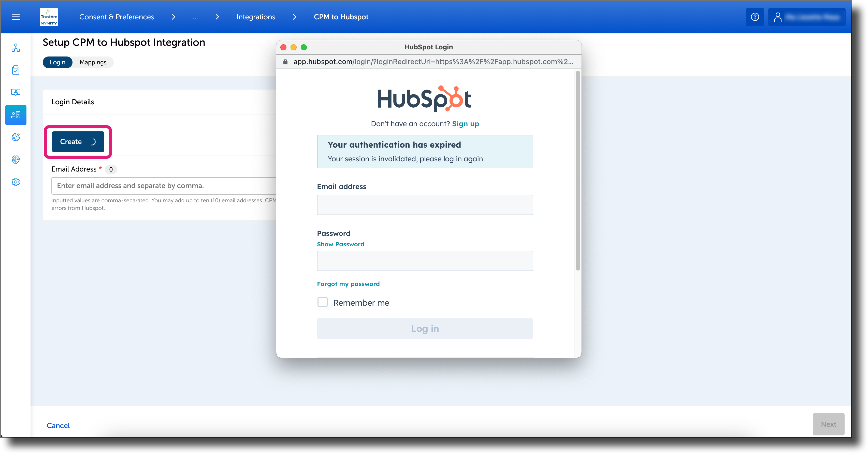The height and width of the screenshot is (454, 868).
Task: Toggle Show Password on the HubSpot form
Action: pos(340,244)
